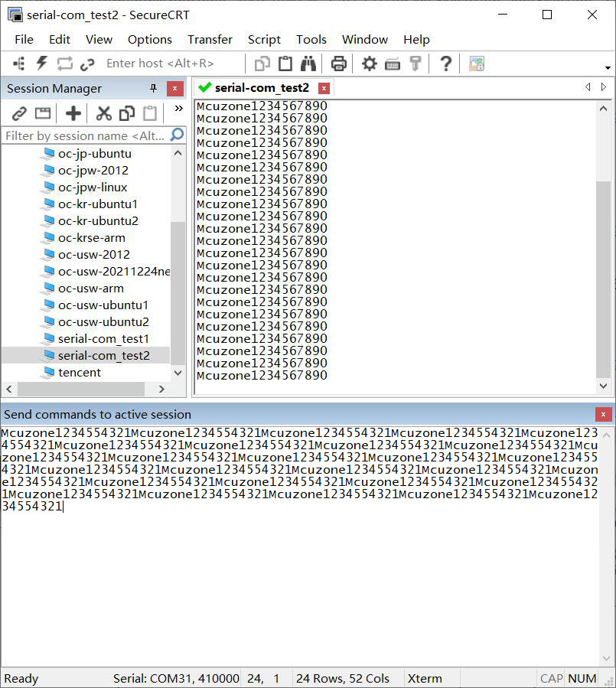This screenshot has width=616, height=688.
Task: Toggle the Session Manager pin
Action: click(153, 89)
